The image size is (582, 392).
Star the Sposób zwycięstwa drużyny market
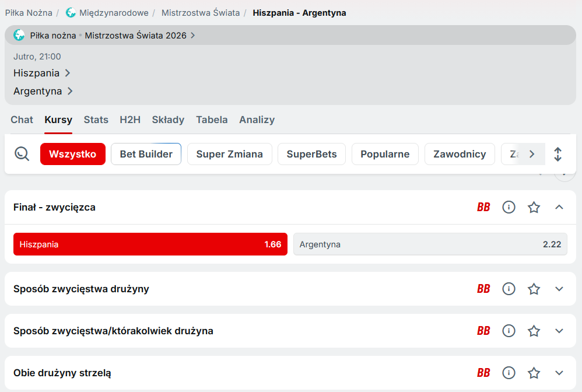coord(534,289)
